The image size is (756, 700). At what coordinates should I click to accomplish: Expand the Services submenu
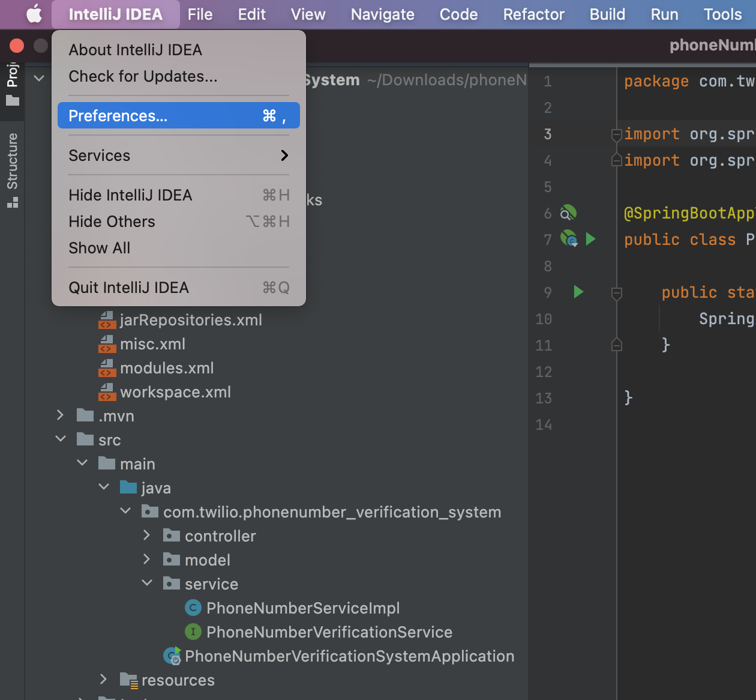point(179,155)
